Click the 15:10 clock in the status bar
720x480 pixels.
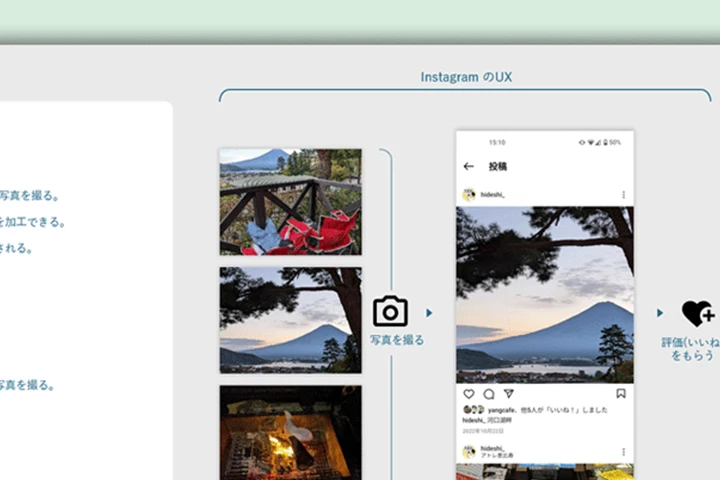497,142
